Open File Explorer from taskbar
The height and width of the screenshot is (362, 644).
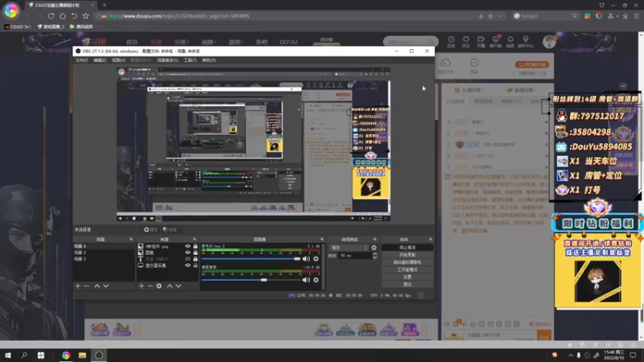coord(82,355)
